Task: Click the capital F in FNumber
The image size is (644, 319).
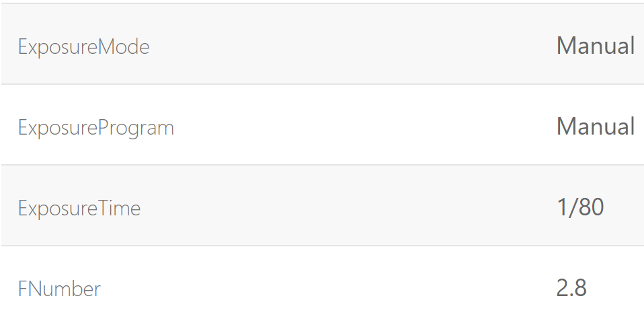Action: [23, 289]
